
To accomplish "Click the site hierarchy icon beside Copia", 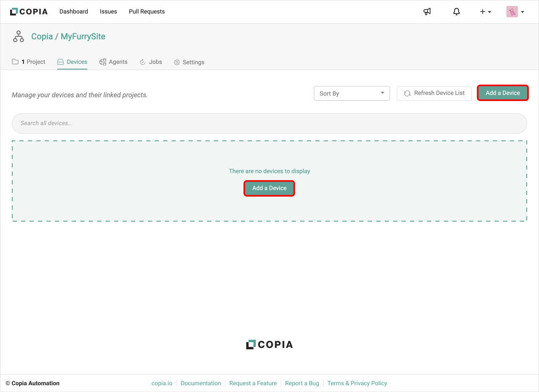I will pyautogui.click(x=19, y=37).
